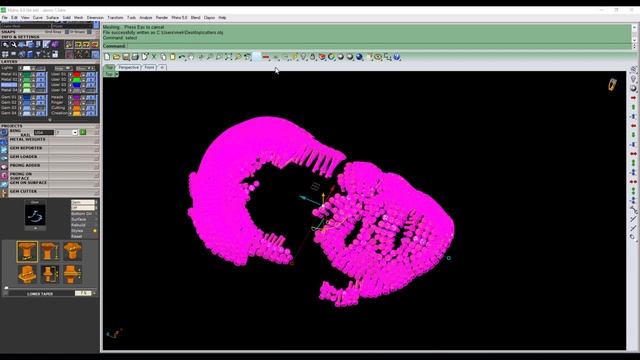Toggle the Surface option checkbox
640x360 pixels.
click(x=96, y=219)
